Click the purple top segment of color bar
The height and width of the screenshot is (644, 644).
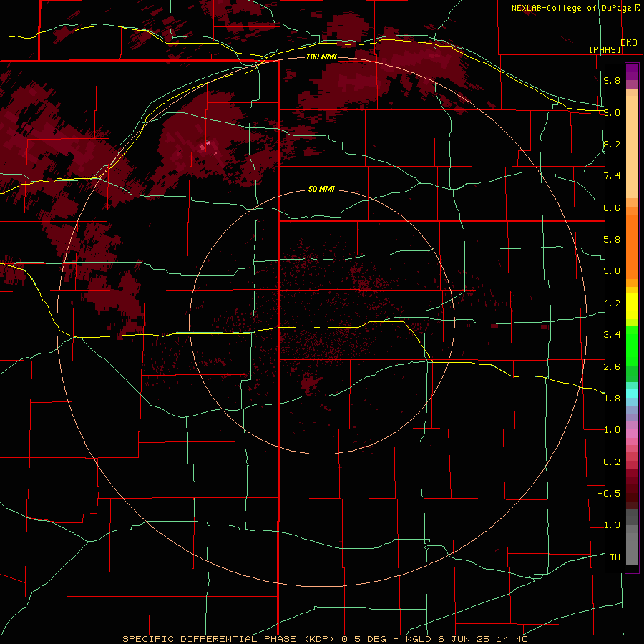pyautogui.click(x=632, y=72)
